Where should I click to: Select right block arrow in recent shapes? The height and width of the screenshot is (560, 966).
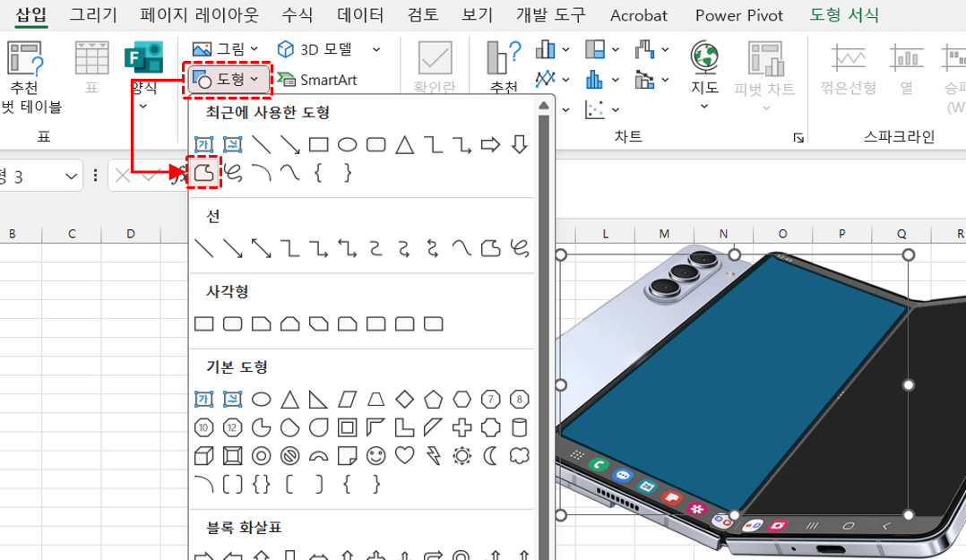490,145
